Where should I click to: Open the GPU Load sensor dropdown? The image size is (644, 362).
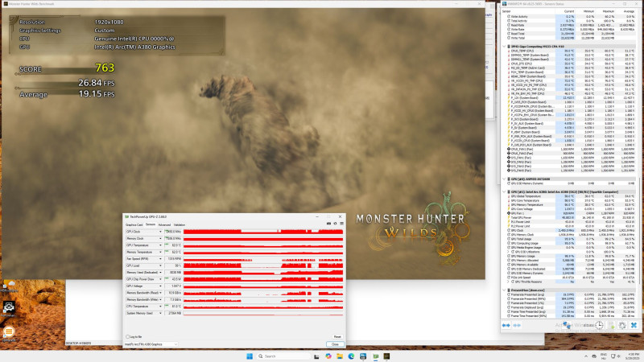tap(160, 265)
